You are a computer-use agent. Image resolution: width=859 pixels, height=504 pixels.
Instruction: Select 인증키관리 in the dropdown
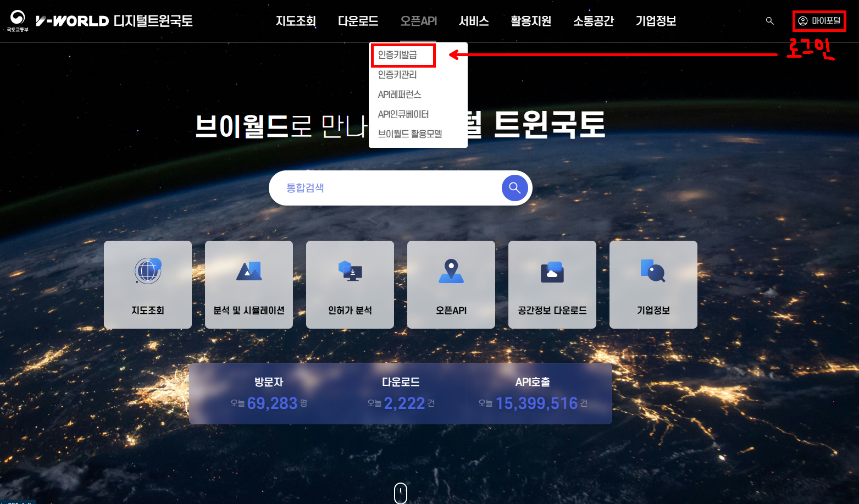pos(397,75)
